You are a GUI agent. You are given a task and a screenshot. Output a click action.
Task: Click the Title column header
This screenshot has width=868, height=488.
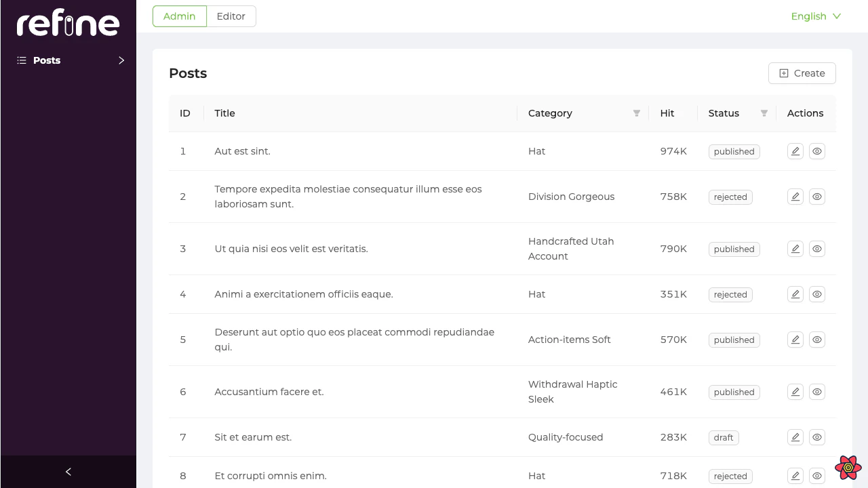224,113
